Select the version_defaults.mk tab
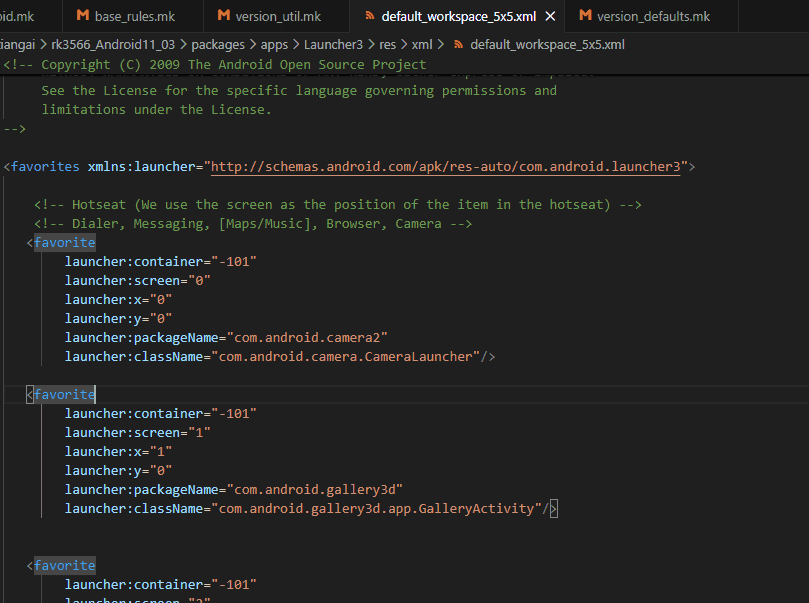The height and width of the screenshot is (603, 809). coord(653,17)
